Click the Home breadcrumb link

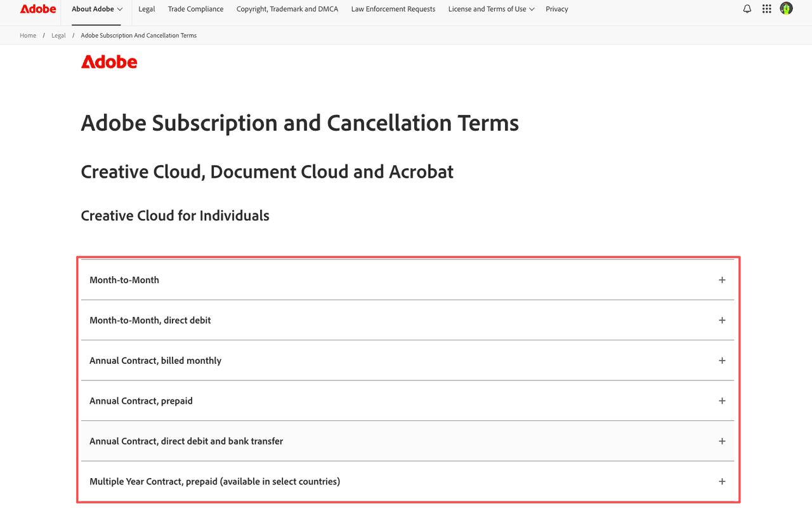tap(28, 35)
